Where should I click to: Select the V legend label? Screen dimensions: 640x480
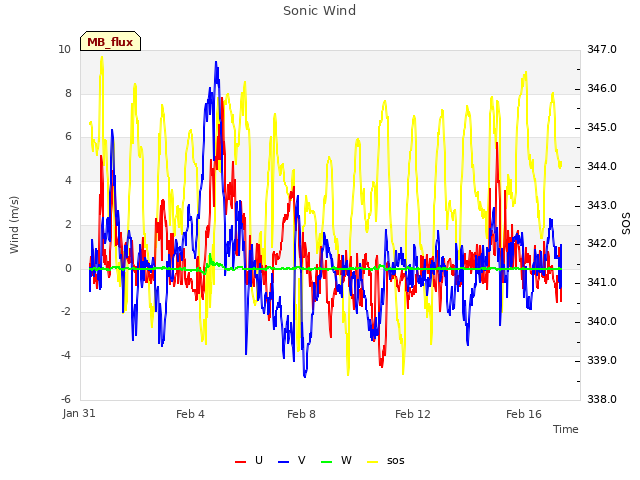pos(302,460)
